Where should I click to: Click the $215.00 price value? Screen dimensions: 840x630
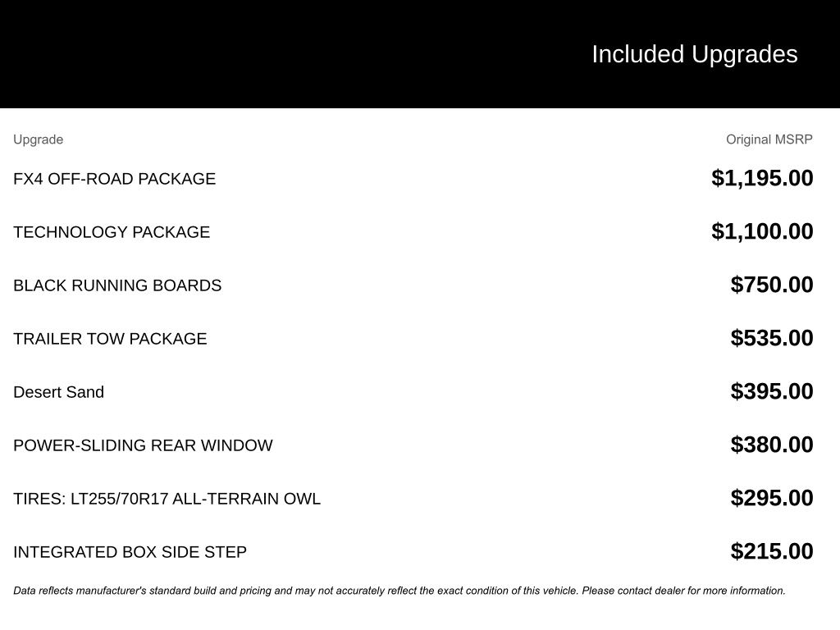tap(772, 551)
